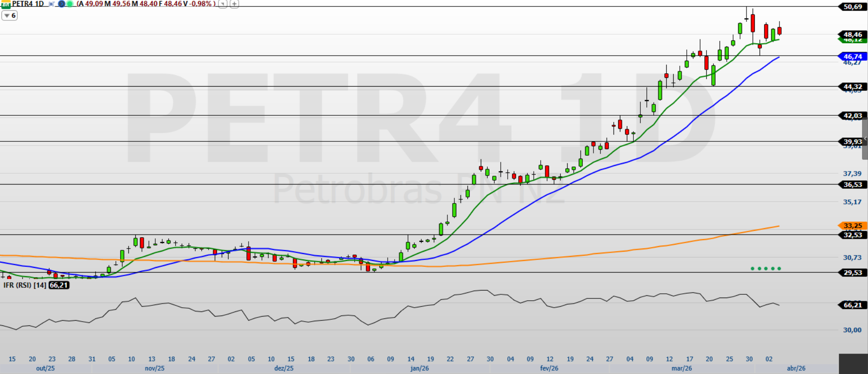Click the mar/26 month label on time axis
868x374 pixels.
pos(682,368)
